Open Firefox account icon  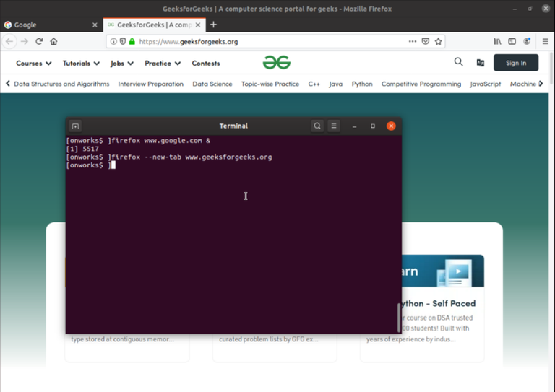(527, 41)
